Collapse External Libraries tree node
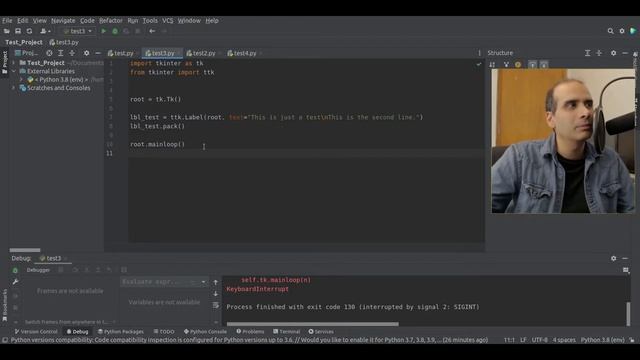 pyautogui.click(x=13, y=71)
